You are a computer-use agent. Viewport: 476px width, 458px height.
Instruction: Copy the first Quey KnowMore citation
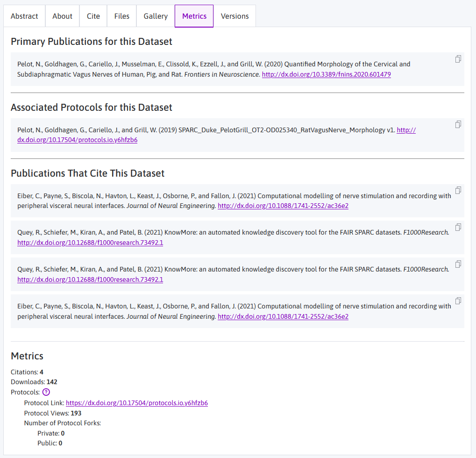pyautogui.click(x=458, y=227)
